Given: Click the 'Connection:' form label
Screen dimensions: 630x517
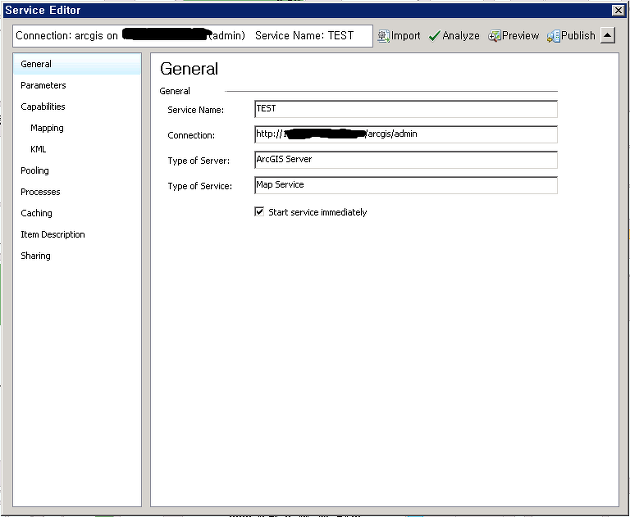Looking at the screenshot, I should coord(191,135).
